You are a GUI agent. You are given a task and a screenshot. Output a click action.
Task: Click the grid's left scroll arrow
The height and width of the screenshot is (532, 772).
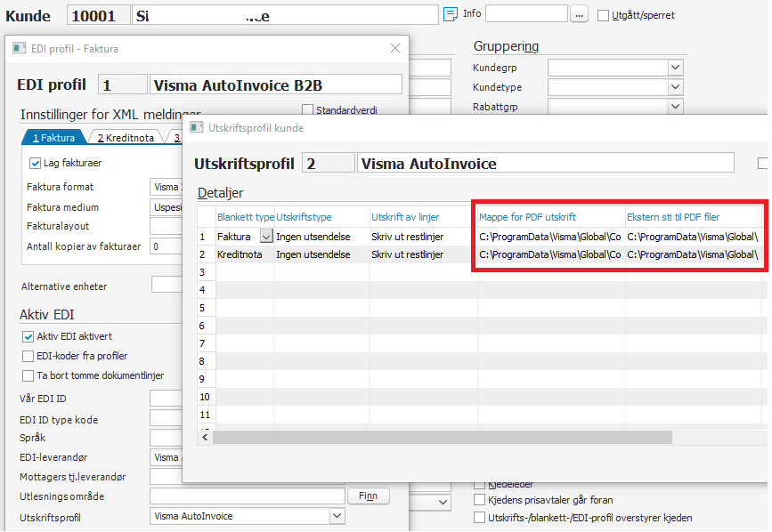pos(206,437)
